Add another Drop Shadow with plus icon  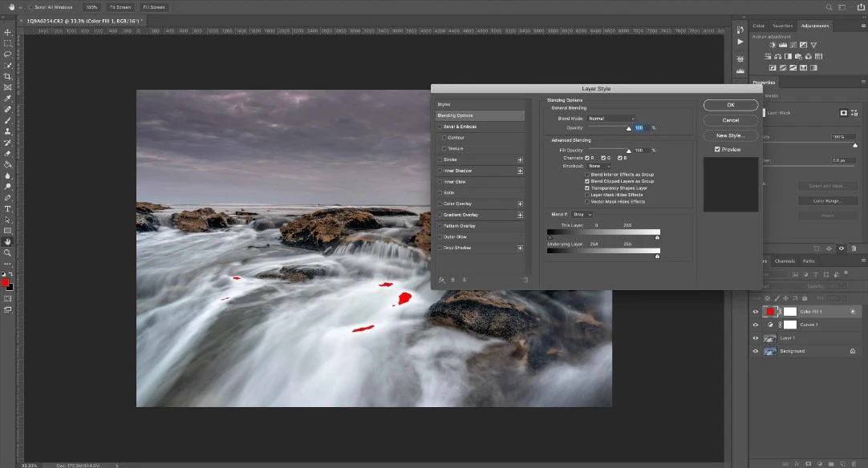tap(520, 248)
